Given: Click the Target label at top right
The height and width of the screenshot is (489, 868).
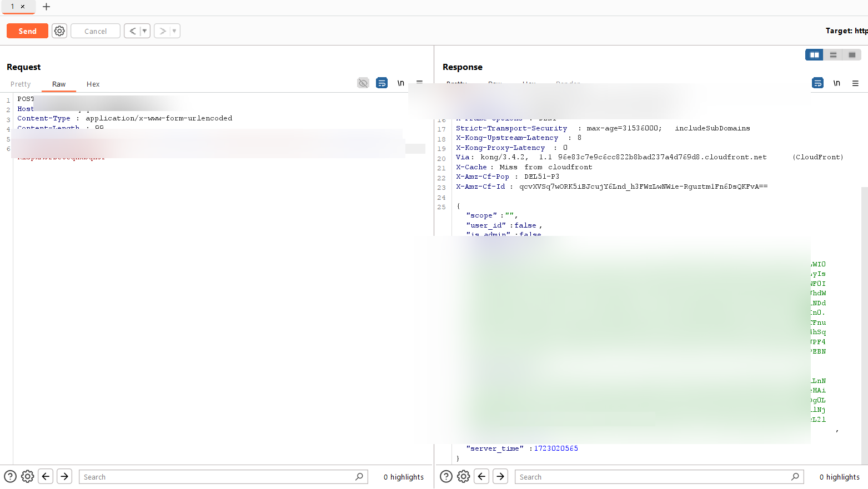Looking at the screenshot, I should click(x=846, y=31).
